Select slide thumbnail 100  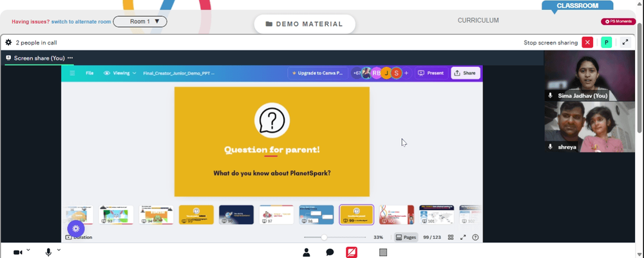[396, 215]
